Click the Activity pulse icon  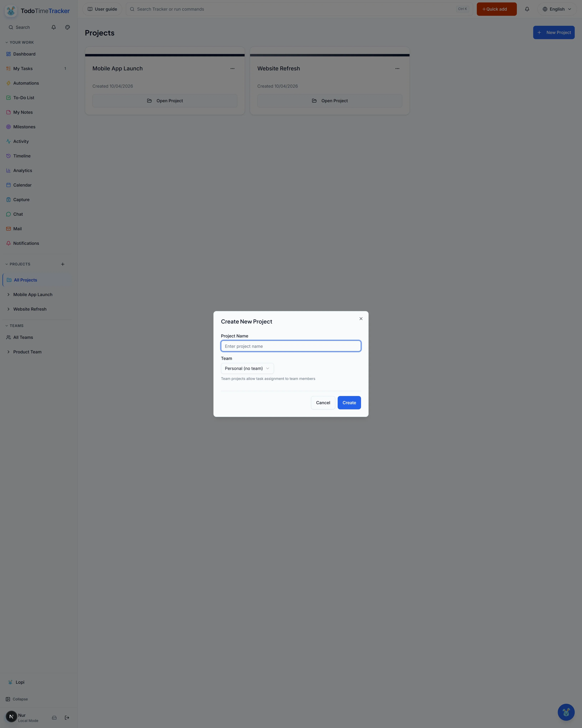point(8,141)
